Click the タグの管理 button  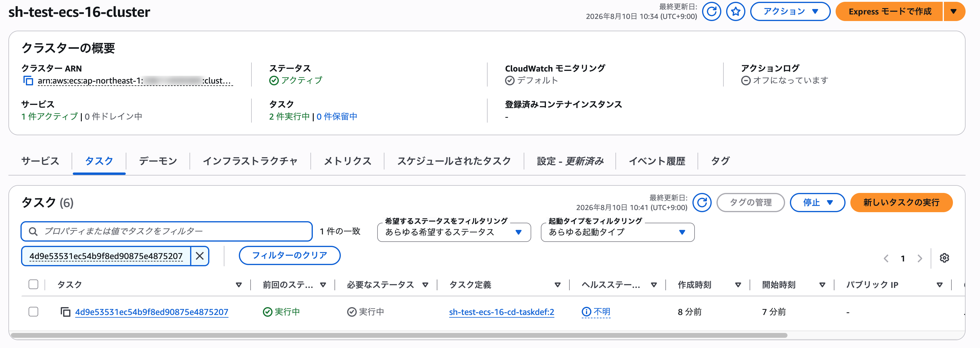pyautogui.click(x=750, y=203)
